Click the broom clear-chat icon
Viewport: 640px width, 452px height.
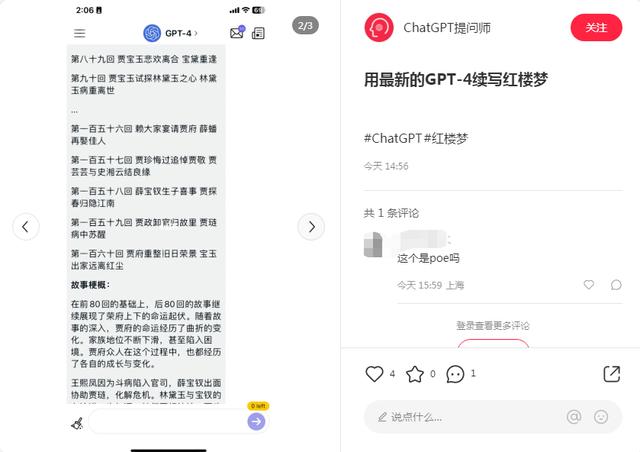click(x=77, y=423)
